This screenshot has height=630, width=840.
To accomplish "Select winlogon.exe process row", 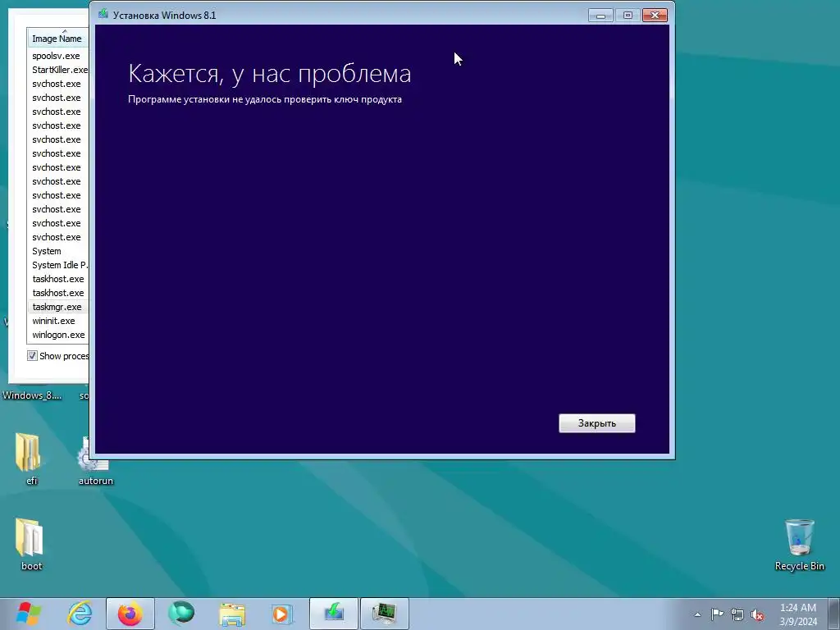I will [58, 335].
